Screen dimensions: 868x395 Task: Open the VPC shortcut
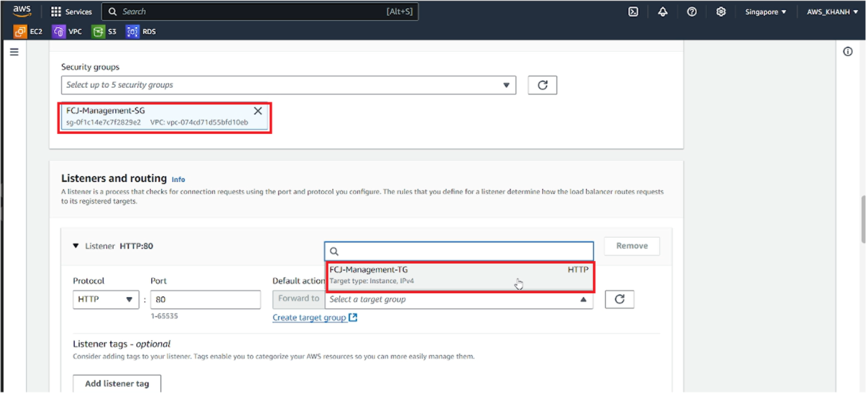[67, 31]
